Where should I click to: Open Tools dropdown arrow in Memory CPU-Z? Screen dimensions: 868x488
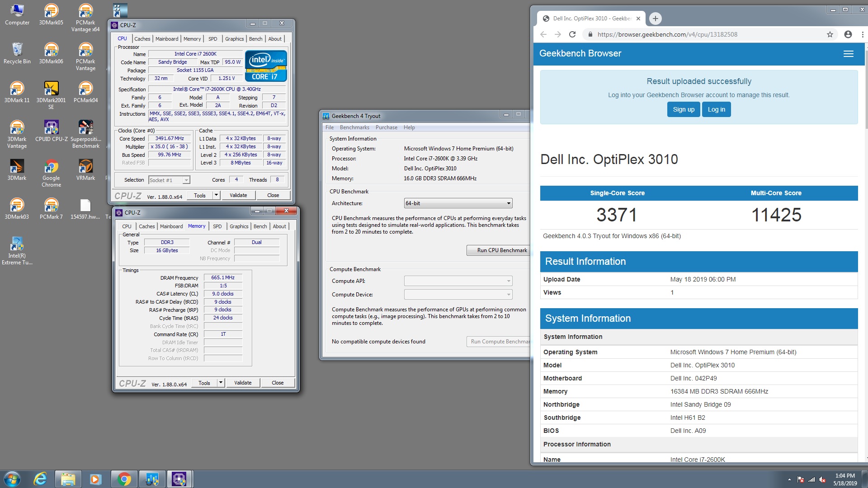click(221, 383)
